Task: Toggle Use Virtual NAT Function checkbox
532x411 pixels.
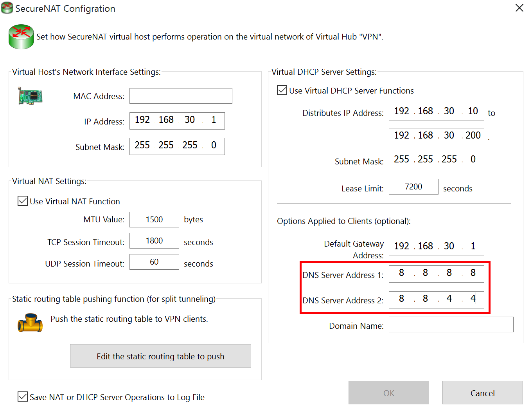Action: [23, 201]
